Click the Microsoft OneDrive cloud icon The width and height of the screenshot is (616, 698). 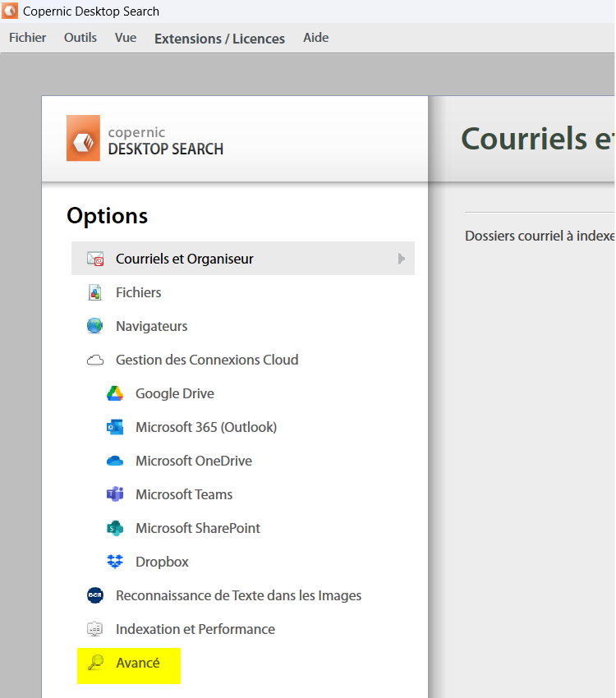[x=115, y=461]
